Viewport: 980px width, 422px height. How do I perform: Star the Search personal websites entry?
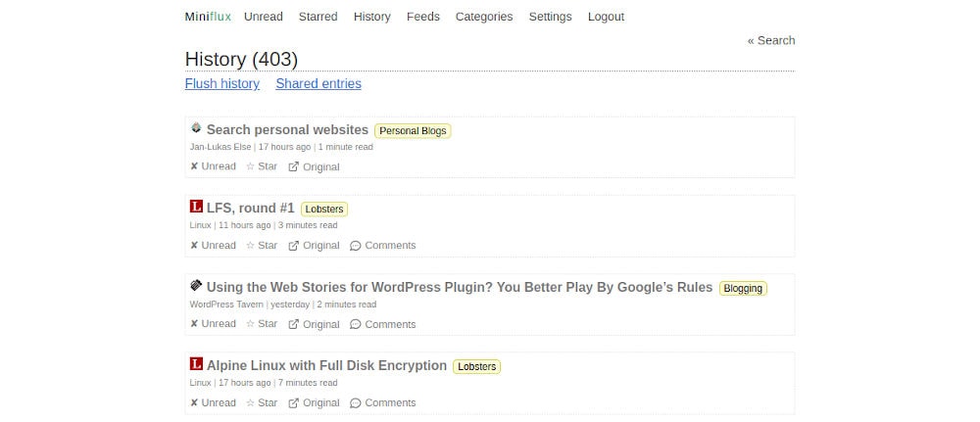click(262, 166)
